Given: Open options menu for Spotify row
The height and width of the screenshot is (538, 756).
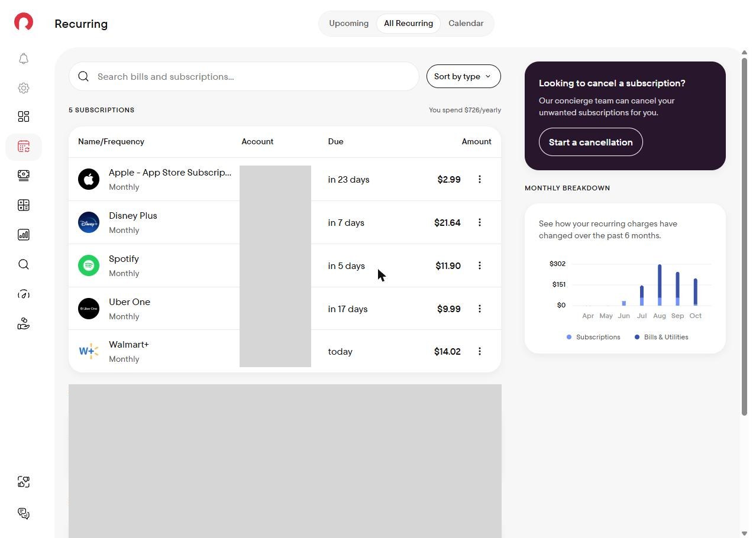Looking at the screenshot, I should click(480, 265).
